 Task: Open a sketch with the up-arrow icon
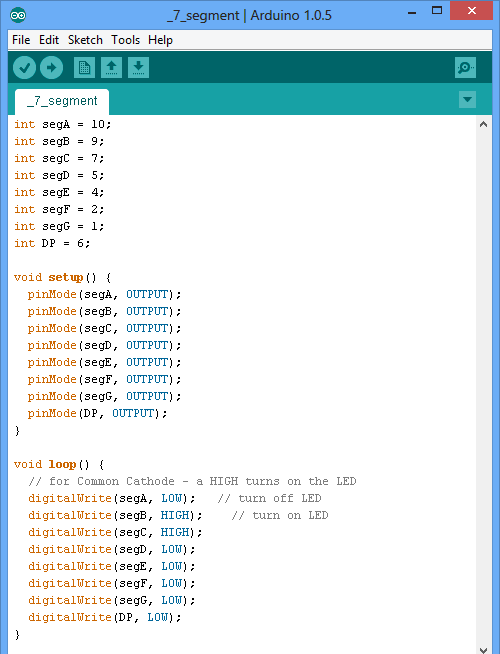tap(111, 68)
